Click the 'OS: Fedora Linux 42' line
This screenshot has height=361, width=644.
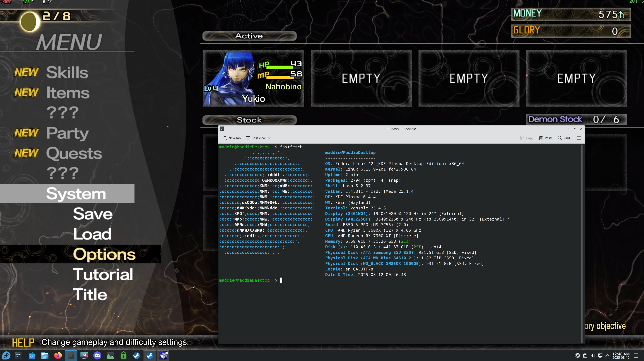coord(394,164)
